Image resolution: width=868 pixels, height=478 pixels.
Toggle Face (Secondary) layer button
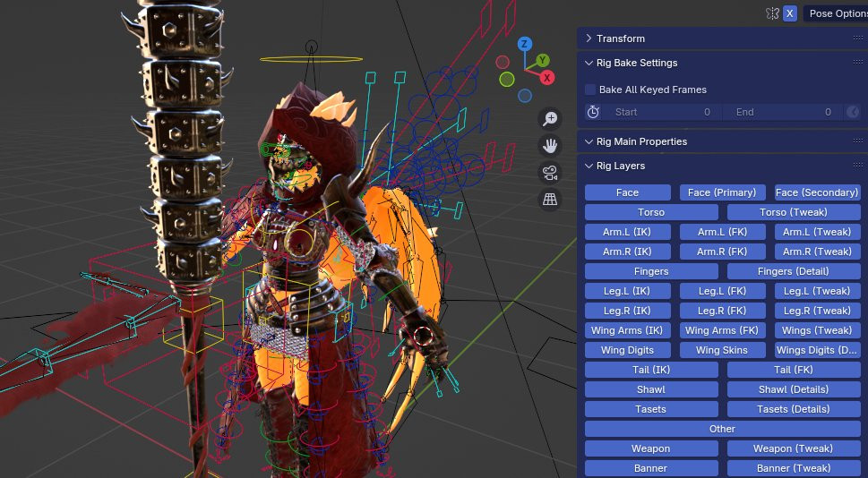pos(817,192)
